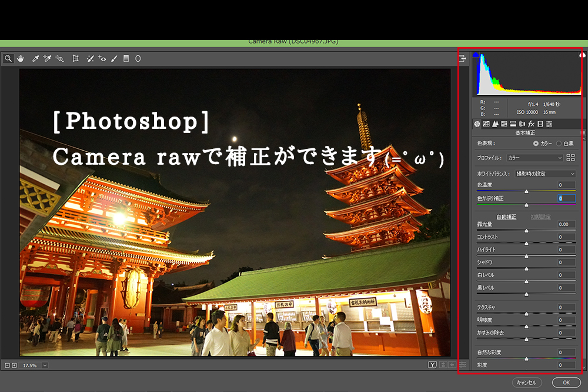Select the Adjustment Brush tool
This screenshot has height=392, width=588.
(115, 59)
